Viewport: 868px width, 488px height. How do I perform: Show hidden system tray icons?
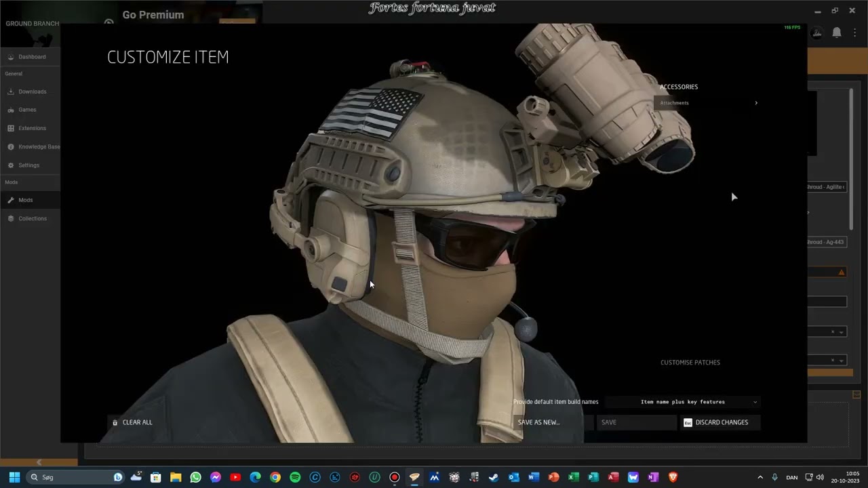coord(760,477)
